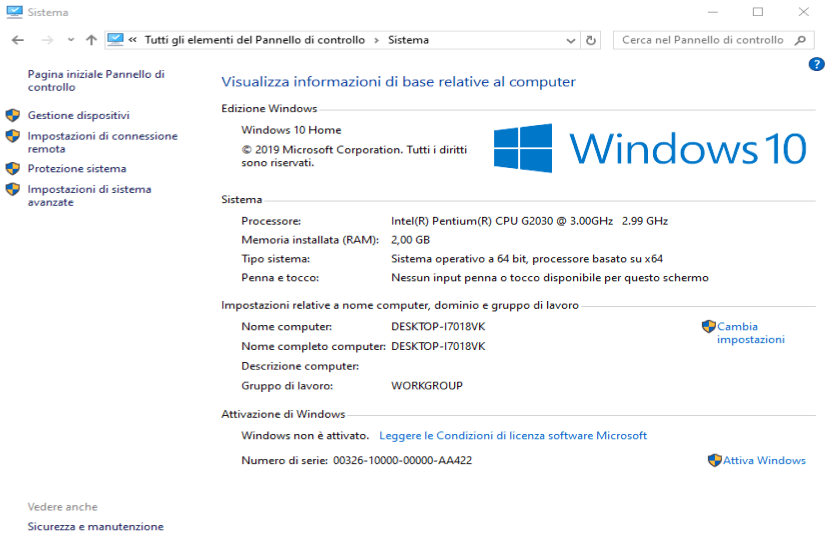Click shield icon beside Impostazioni di connessione remota
The width and height of the screenshot is (826, 549).
coord(13,136)
